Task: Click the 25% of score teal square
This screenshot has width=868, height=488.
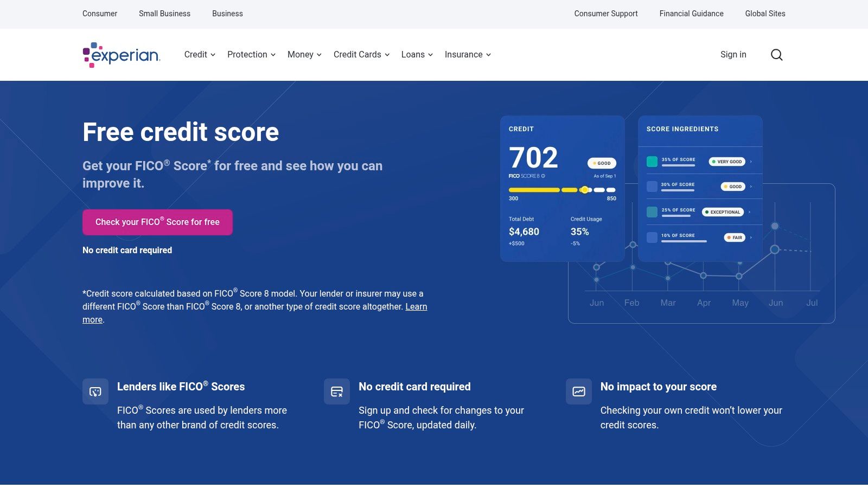Action: (652, 212)
